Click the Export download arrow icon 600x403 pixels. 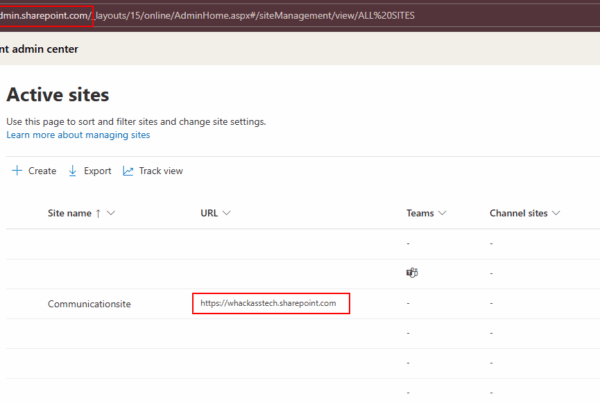click(x=72, y=171)
